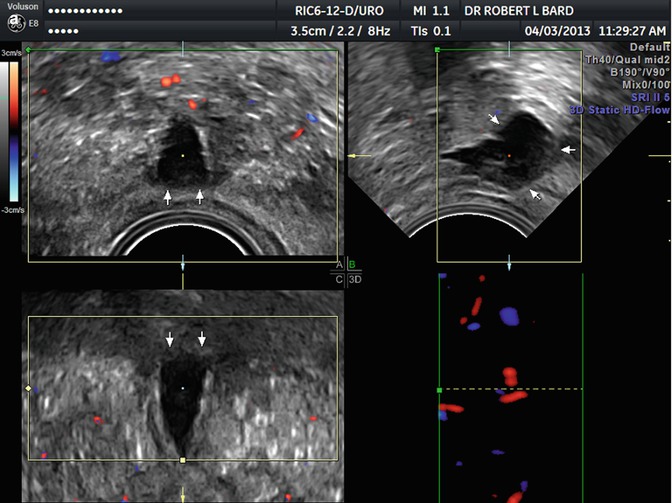Click the center dot in plane C image
The width and height of the screenshot is (672, 503).
pos(183,387)
